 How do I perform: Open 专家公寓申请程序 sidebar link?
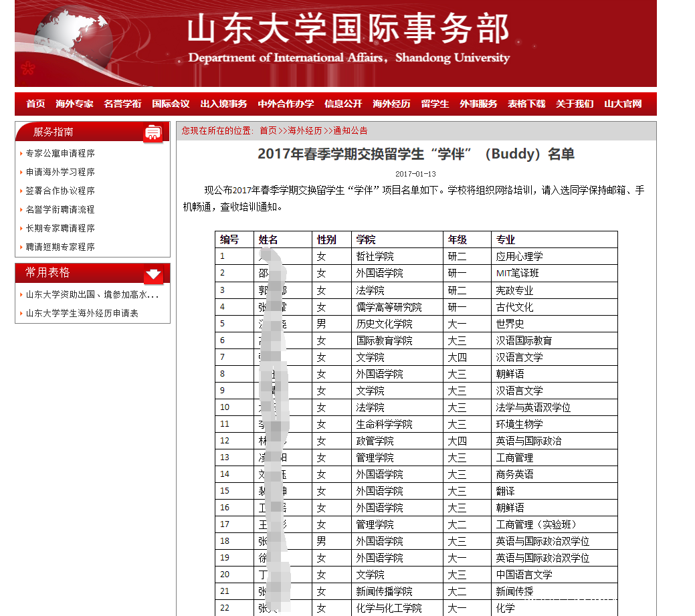[60, 153]
